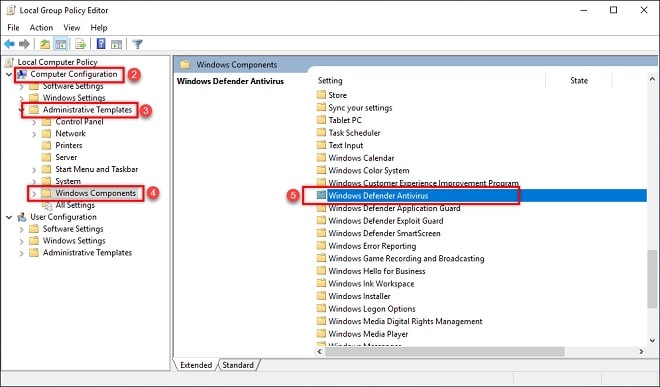Image resolution: width=660 pixels, height=387 pixels.
Task: Select Windows Defender Exploit Guard folder
Action: (x=386, y=221)
